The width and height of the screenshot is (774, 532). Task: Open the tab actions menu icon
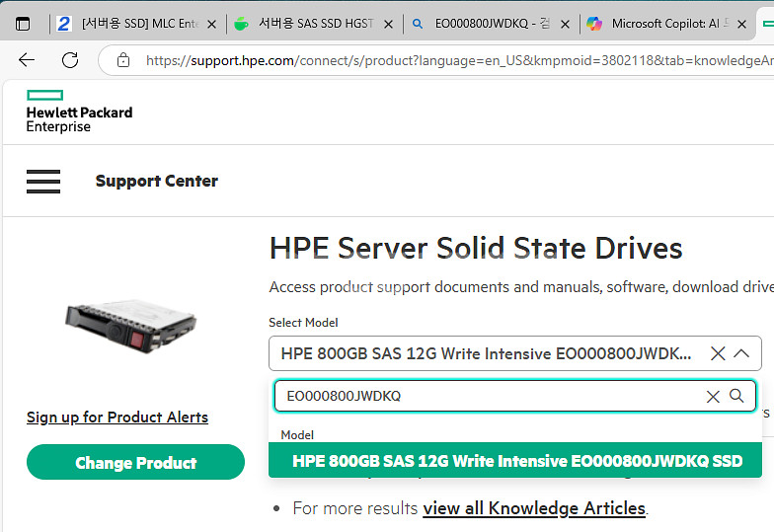tap(23, 24)
